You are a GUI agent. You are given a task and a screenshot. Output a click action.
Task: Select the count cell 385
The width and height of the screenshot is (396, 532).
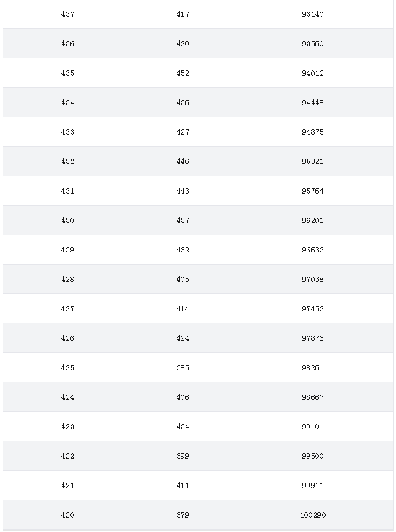[183, 368]
